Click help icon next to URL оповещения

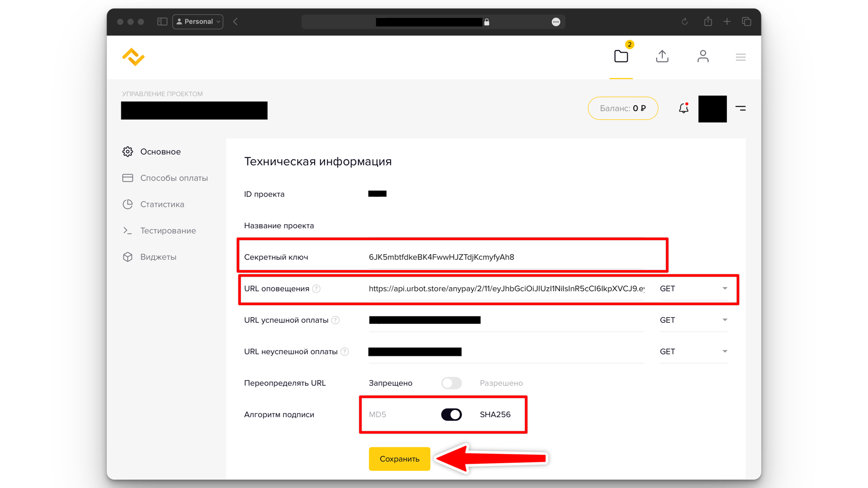click(316, 289)
